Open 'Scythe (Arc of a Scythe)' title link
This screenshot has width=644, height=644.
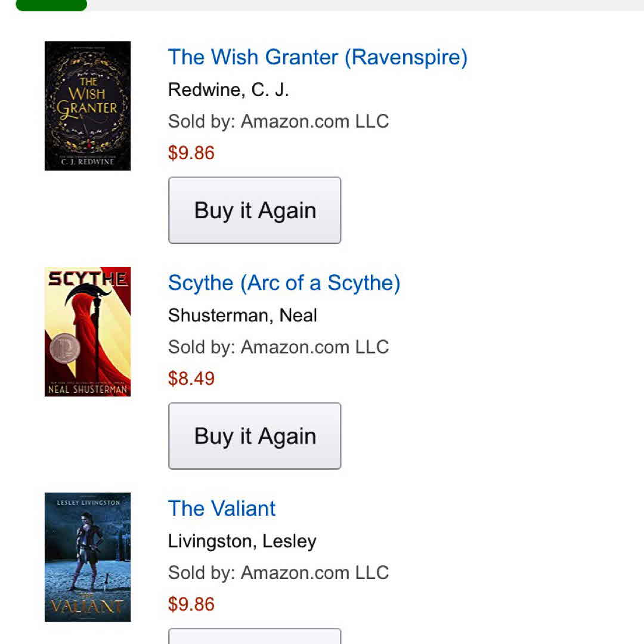284,283
